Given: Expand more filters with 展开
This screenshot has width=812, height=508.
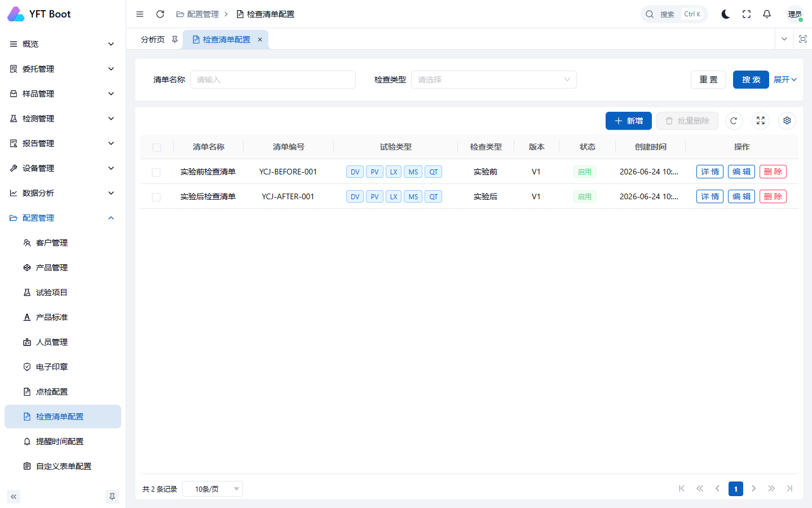Looking at the screenshot, I should 785,80.
